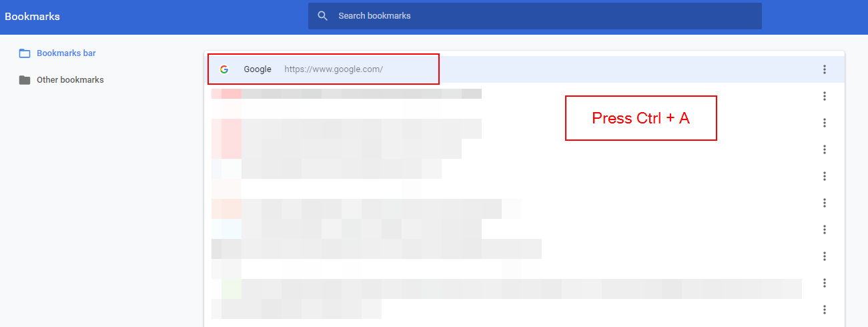The height and width of the screenshot is (327, 868).
Task: Click the Bookmarks page title
Action: 32,17
